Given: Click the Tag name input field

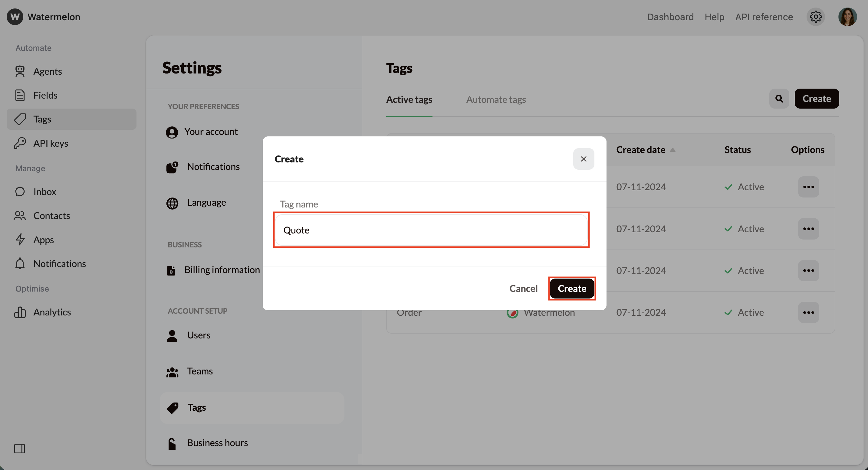Looking at the screenshot, I should (x=431, y=230).
